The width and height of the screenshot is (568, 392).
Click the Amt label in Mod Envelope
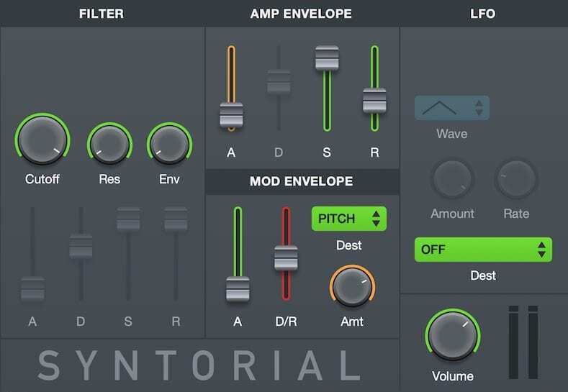(x=352, y=322)
